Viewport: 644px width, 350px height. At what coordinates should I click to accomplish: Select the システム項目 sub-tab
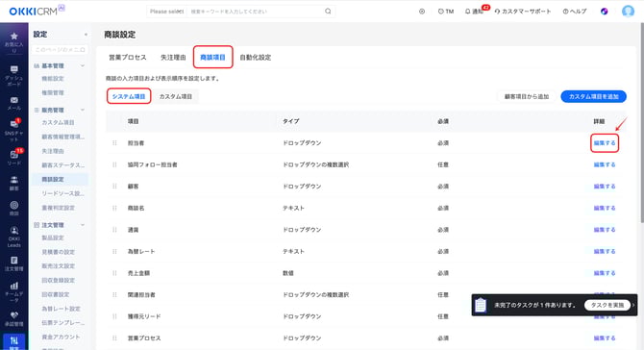[x=129, y=96]
